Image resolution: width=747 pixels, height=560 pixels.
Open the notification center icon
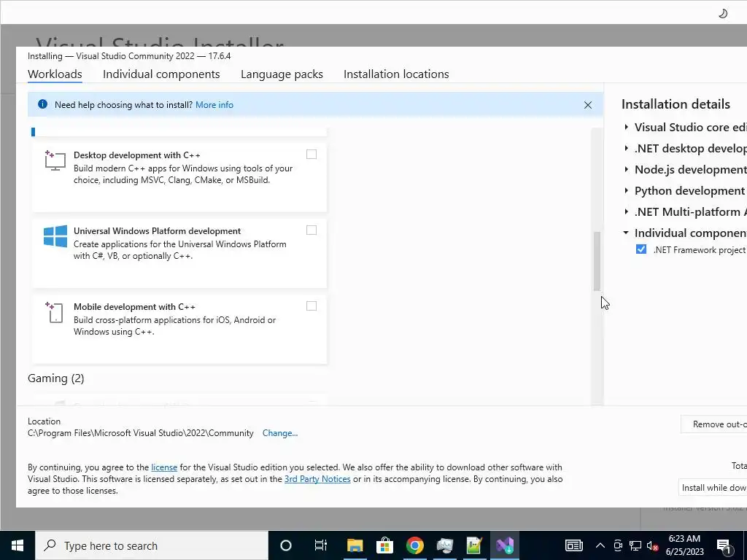coord(724,545)
